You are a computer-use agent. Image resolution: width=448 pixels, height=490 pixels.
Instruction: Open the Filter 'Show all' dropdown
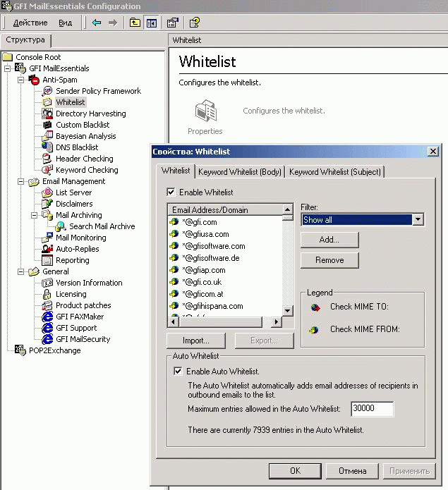[x=418, y=220]
